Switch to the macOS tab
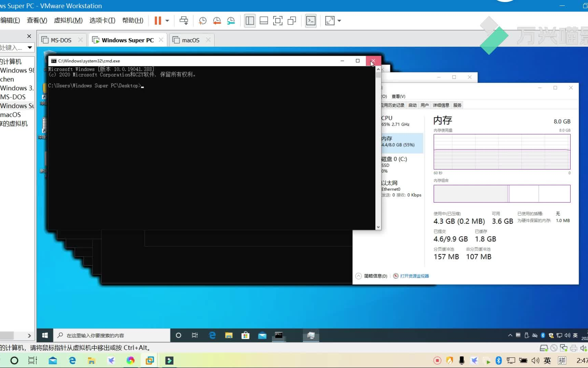Screen dimensions: 588x368 pos(190,40)
